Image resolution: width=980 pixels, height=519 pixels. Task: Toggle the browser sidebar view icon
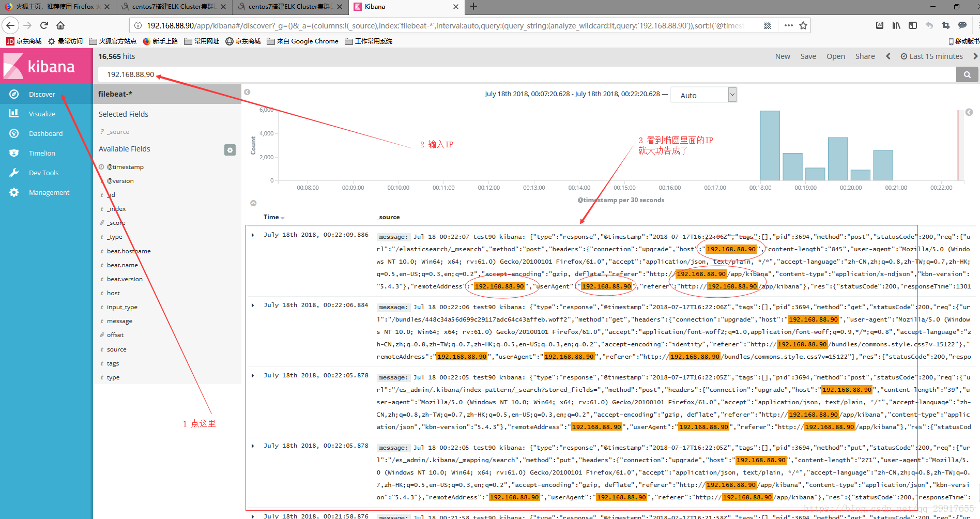coord(913,25)
